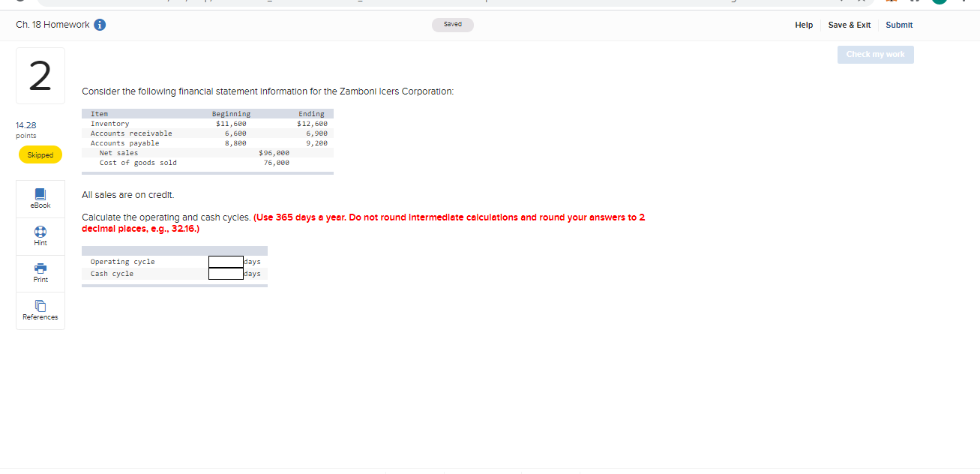Click the Check my work button
The image size is (980, 474).
tap(875, 54)
